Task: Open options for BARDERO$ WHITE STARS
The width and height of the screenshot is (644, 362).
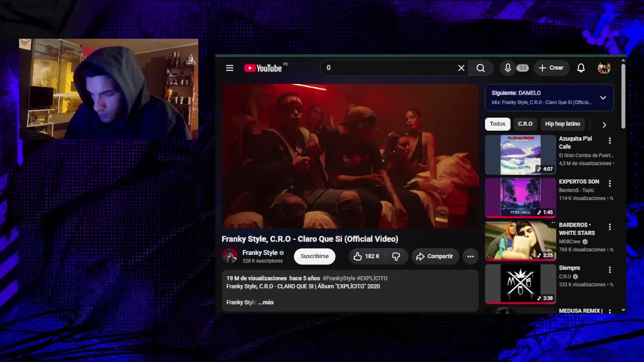Action: [x=610, y=227]
